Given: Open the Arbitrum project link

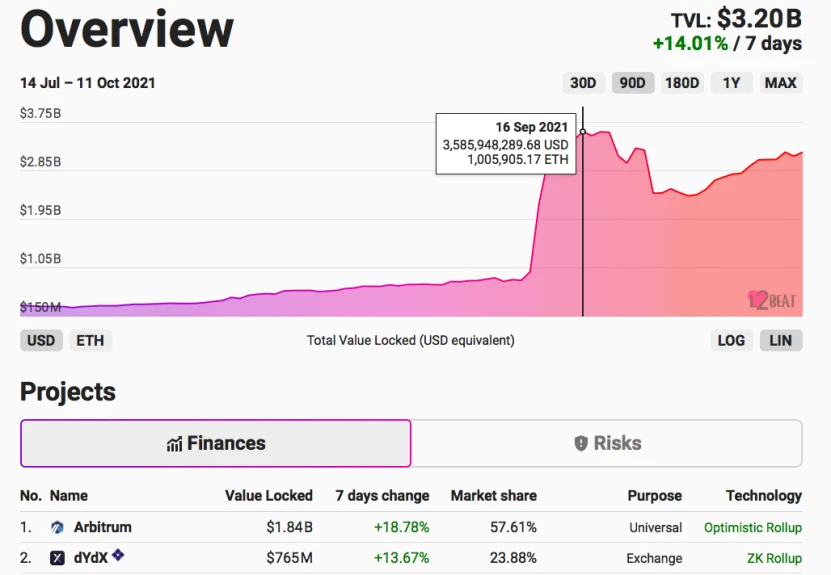Looking at the screenshot, I should pyautogui.click(x=103, y=527).
